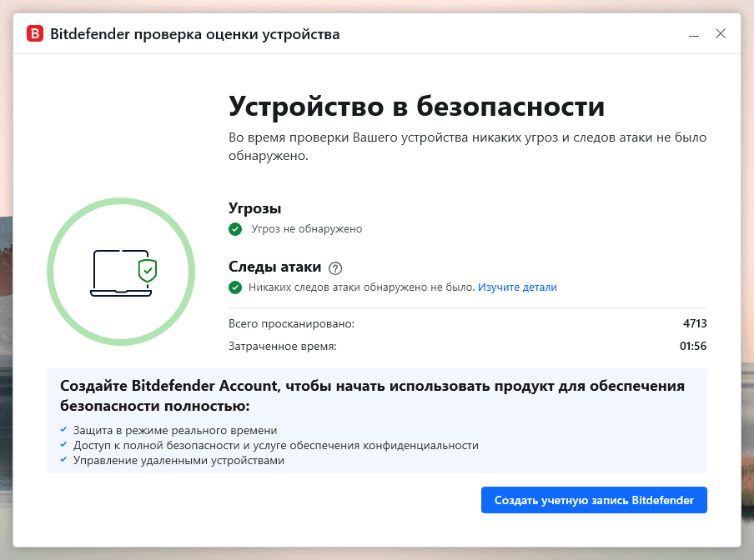Click the red Bitdefender logo in title bar
The width and height of the screenshot is (754, 560).
point(35,34)
